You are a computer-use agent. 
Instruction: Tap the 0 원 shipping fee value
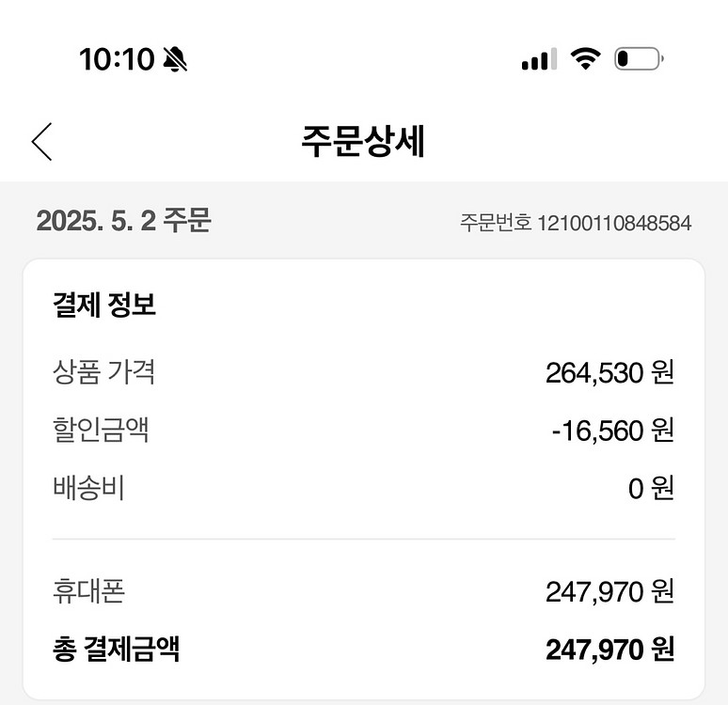click(x=651, y=489)
